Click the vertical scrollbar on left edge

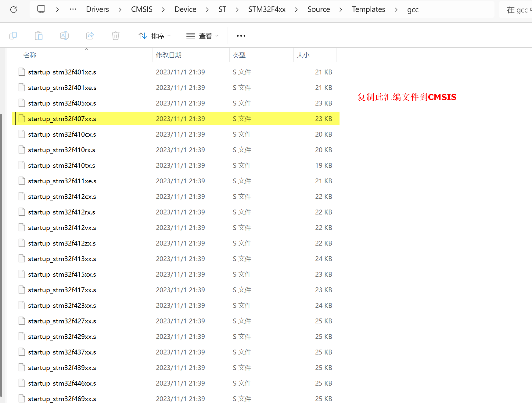(x=1, y=255)
